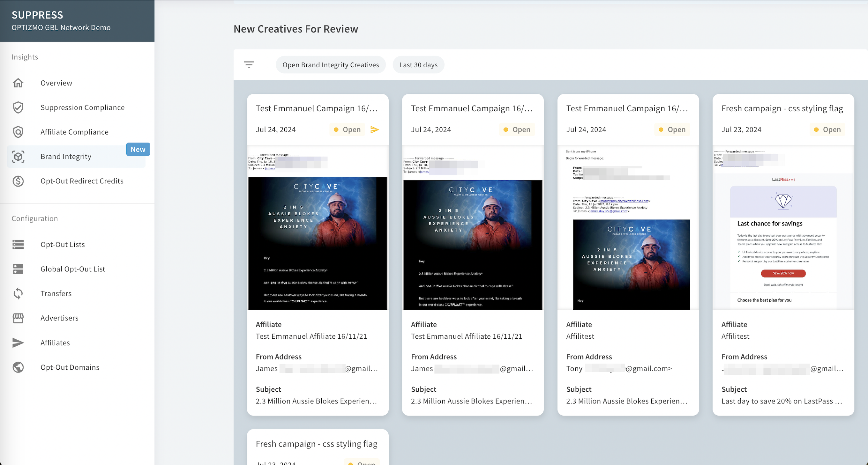
Task: Open Global Opt-Out List
Action: point(73,269)
